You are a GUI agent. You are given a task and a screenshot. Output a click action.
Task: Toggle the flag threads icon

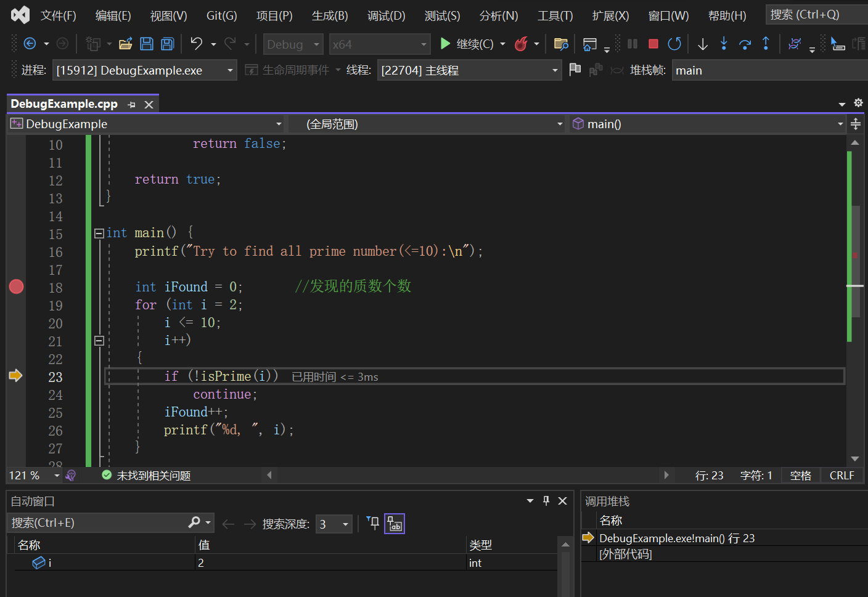pyautogui.click(x=575, y=70)
